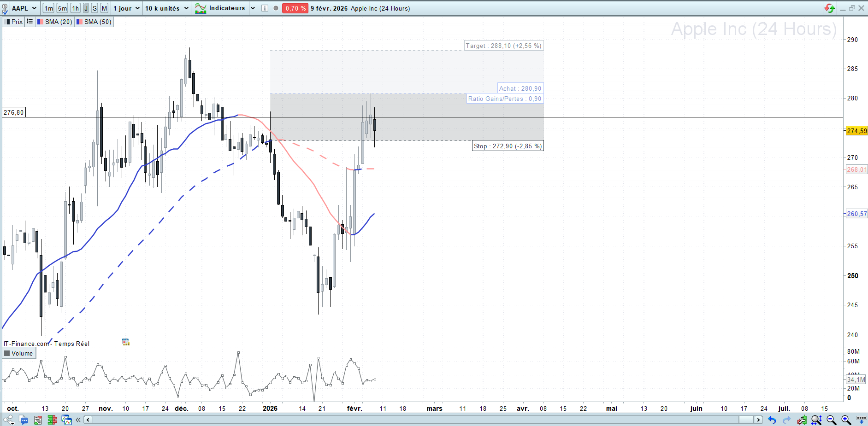This screenshot has width=868, height=426.
Task: Click the green and red Indicateurs chart icon
Action: 201,8
